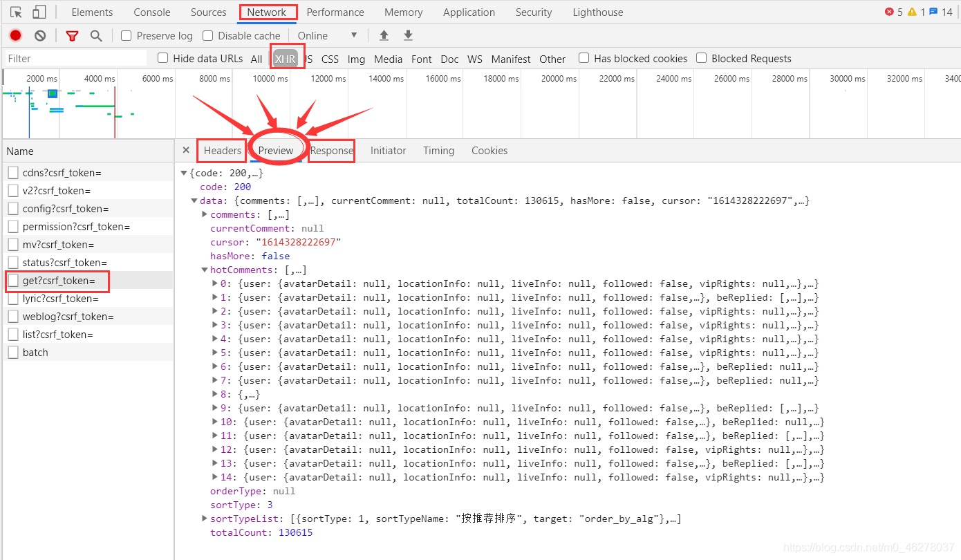Expand the sortTypeList node
The width and height of the screenshot is (961, 560).
coord(205,519)
